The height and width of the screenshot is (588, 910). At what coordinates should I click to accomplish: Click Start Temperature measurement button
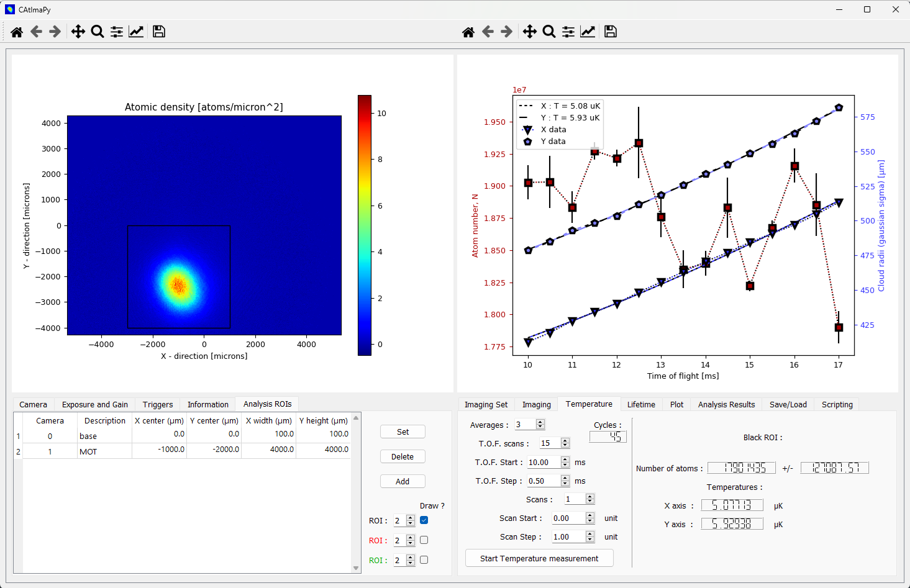coord(539,558)
